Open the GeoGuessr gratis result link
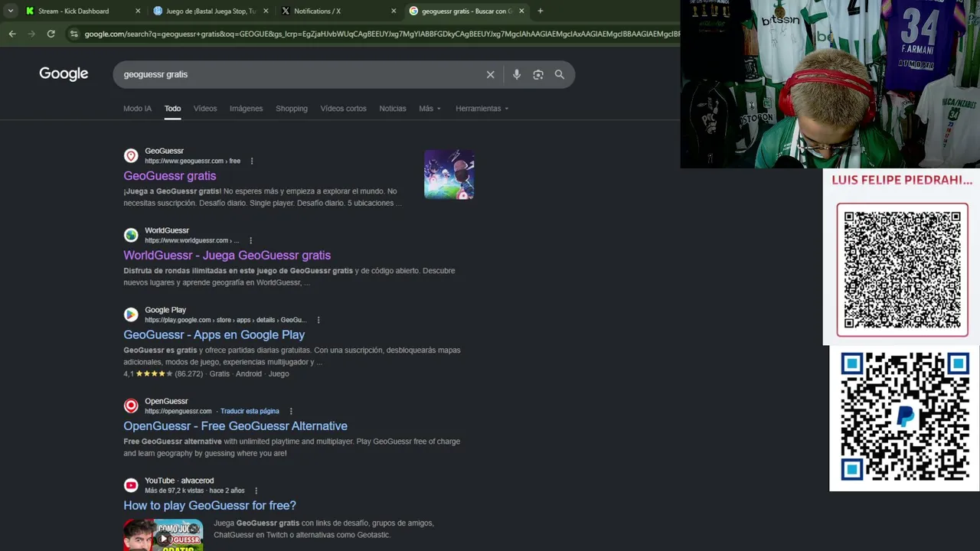This screenshot has height=551, width=980. [170, 176]
